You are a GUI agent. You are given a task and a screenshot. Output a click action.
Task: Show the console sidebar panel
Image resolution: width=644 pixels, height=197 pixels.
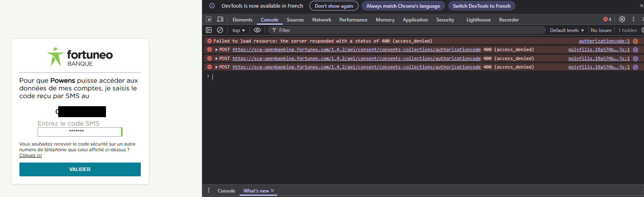coord(209,30)
